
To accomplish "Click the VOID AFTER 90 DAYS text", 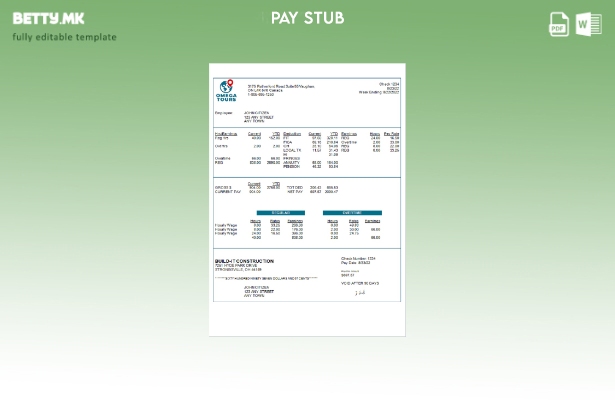I will click(360, 283).
